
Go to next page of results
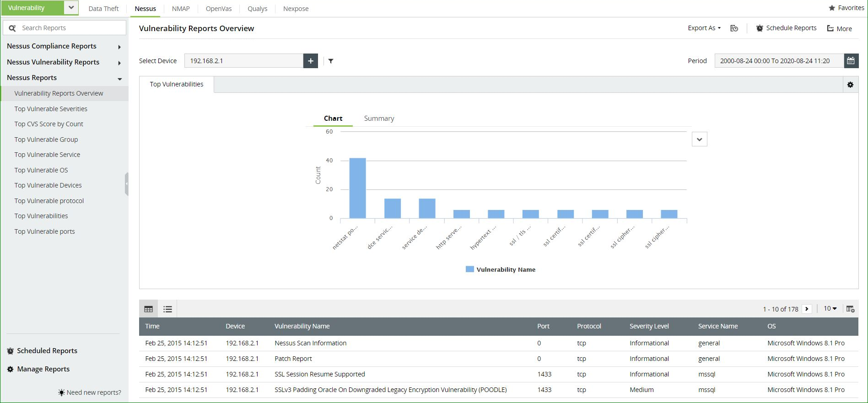pos(807,309)
